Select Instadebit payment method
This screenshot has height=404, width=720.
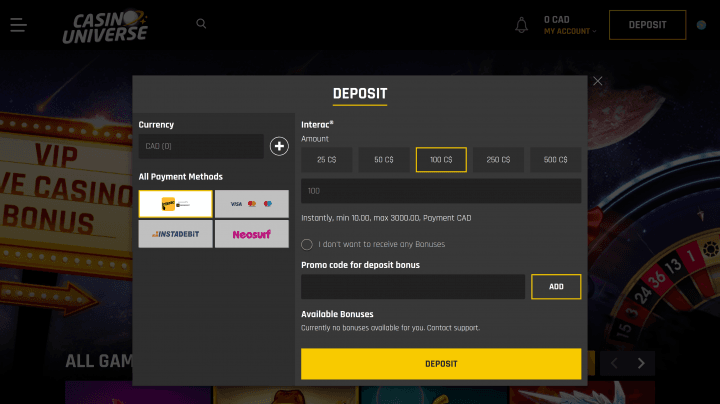[x=175, y=234]
